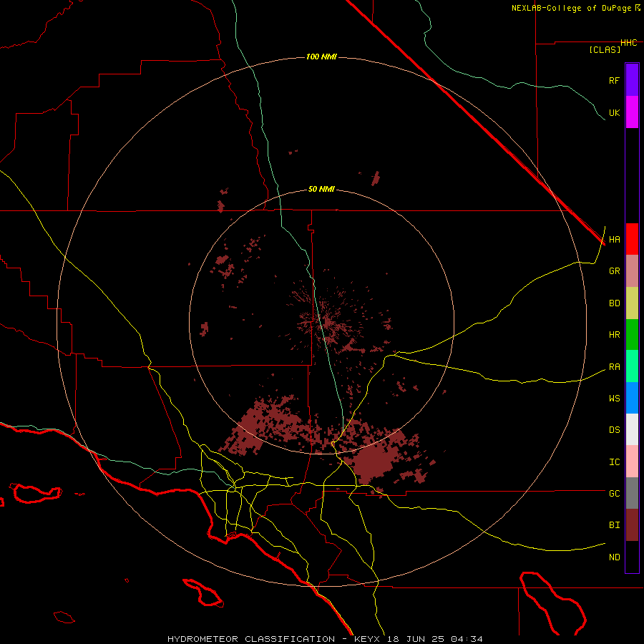Click the WS blue legend swatch
Screen dimensions: 644x644
(x=632, y=398)
